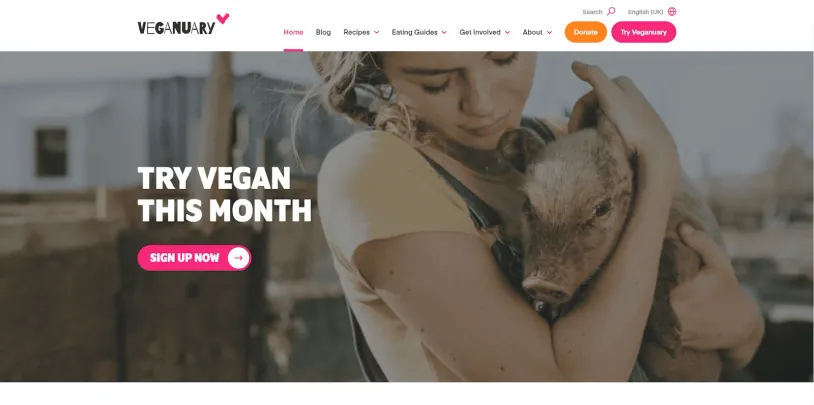Expand the Recipes dropdown chevron

tap(376, 32)
